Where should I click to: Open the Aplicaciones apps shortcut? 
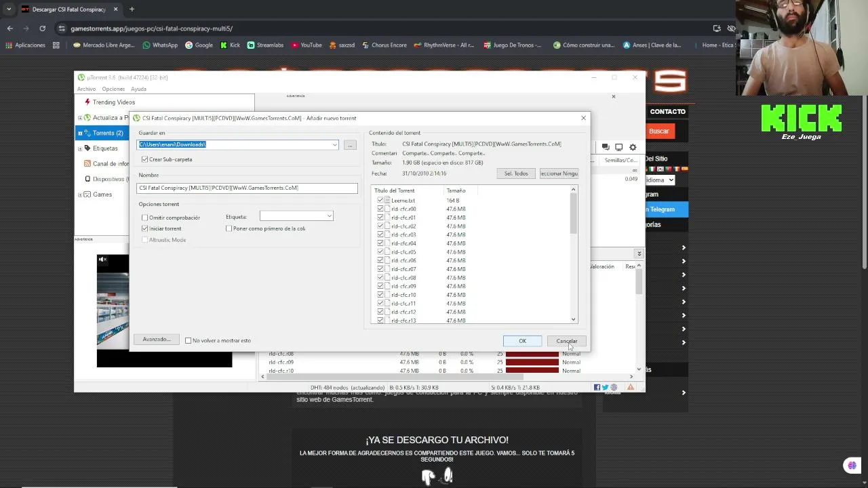click(x=25, y=45)
